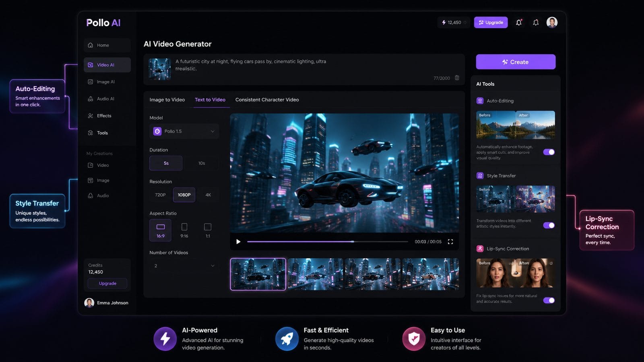Click the plain bell notification icon
The height and width of the screenshot is (362, 644).
[x=536, y=23]
